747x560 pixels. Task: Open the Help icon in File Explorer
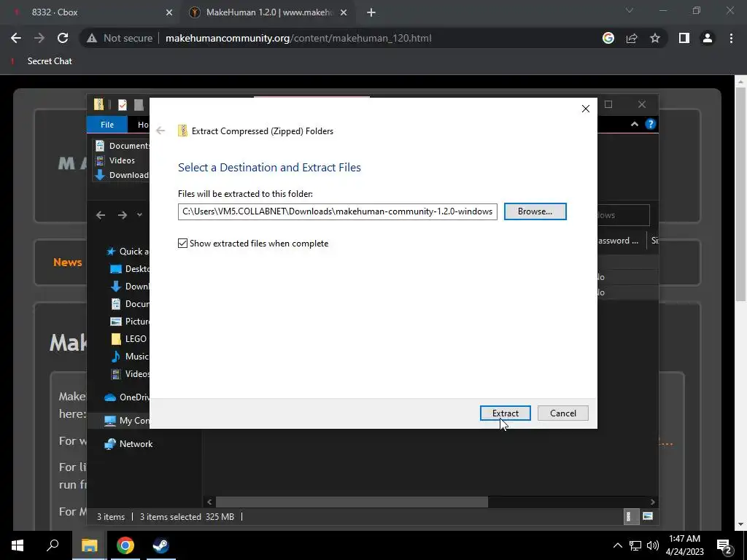(x=650, y=124)
